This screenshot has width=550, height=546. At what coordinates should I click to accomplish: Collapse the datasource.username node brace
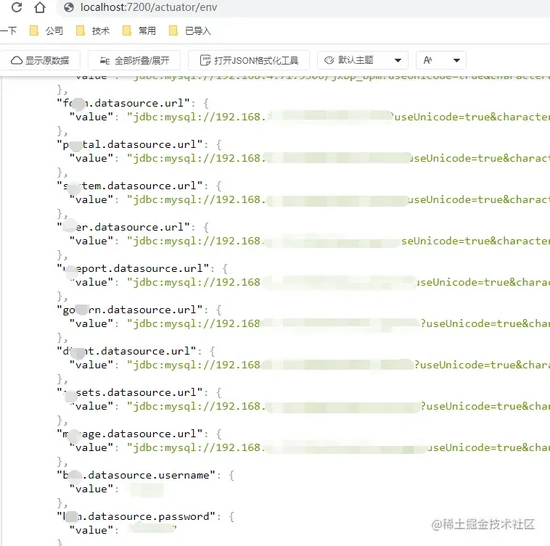click(232, 476)
